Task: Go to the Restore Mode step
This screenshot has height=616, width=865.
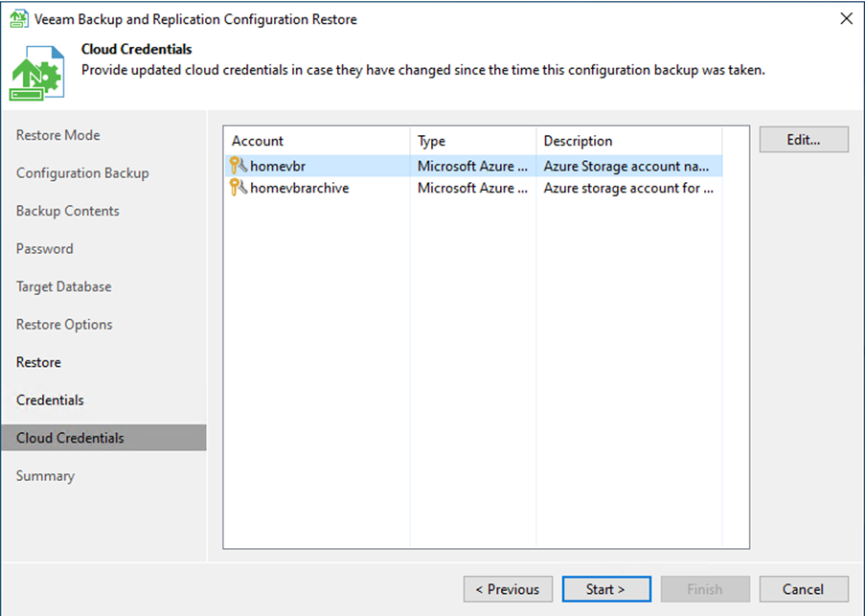Action: pyautogui.click(x=57, y=135)
